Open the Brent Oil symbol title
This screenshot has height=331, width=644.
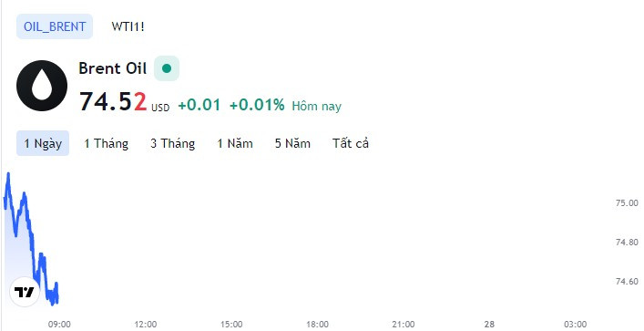click(113, 68)
